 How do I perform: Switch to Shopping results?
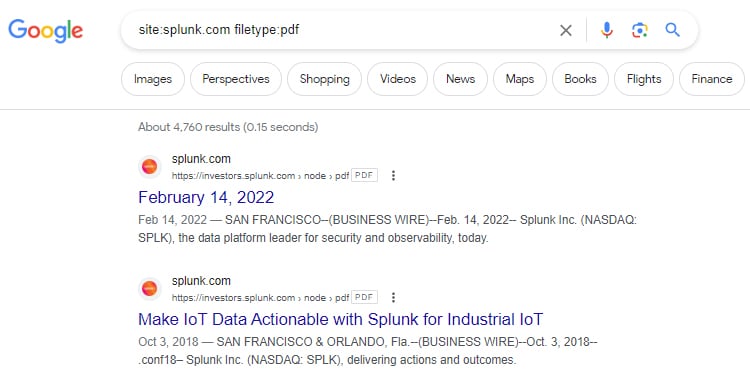point(324,79)
